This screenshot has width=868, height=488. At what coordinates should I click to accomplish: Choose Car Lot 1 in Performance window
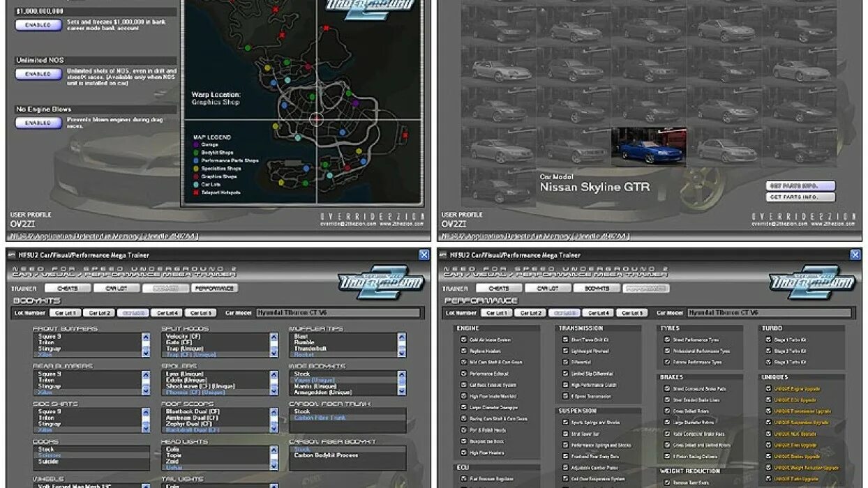(497, 313)
